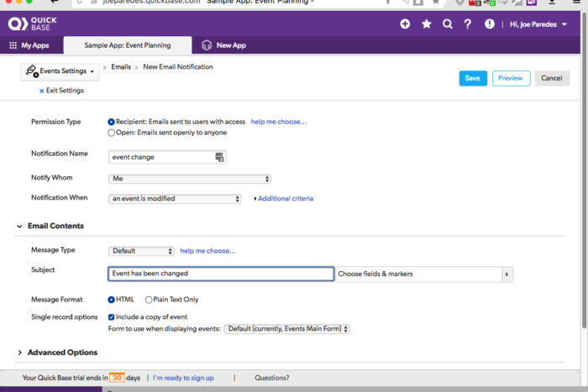Image resolution: width=588 pixels, height=392 pixels.
Task: Open the help question mark icon
Action: coord(468,24)
